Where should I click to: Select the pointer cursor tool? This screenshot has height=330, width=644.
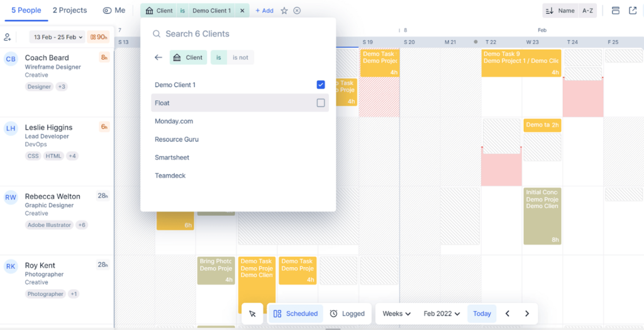coord(253,314)
